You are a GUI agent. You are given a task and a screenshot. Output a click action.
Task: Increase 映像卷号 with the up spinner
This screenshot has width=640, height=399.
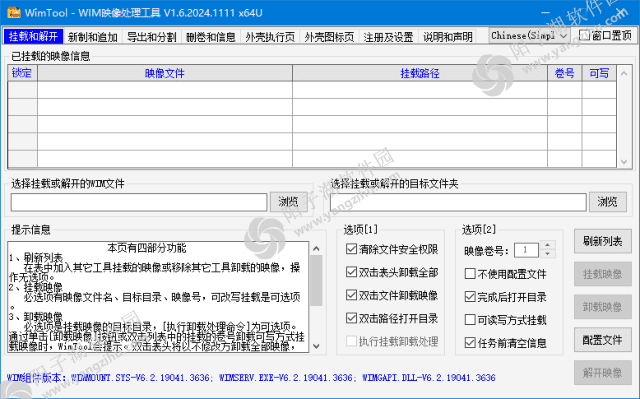[x=547, y=245]
